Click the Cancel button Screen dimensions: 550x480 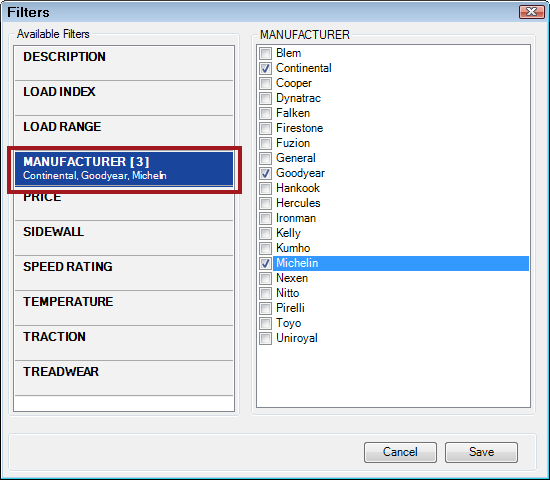[400, 452]
